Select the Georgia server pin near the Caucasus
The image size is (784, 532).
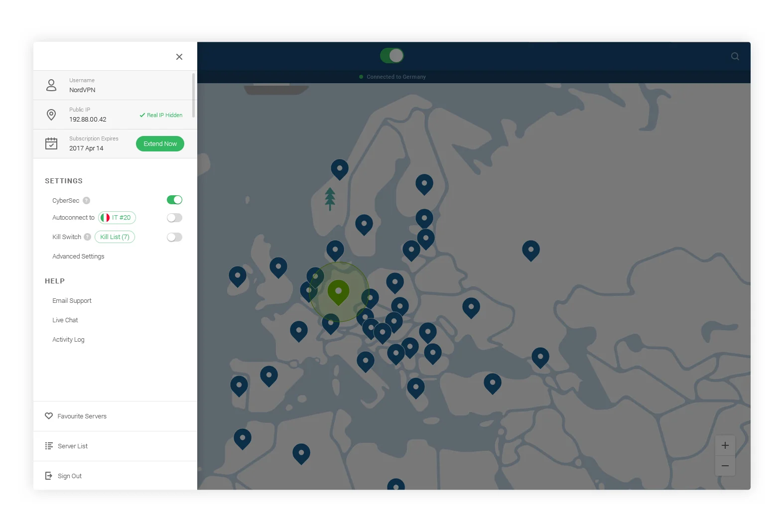540,358
